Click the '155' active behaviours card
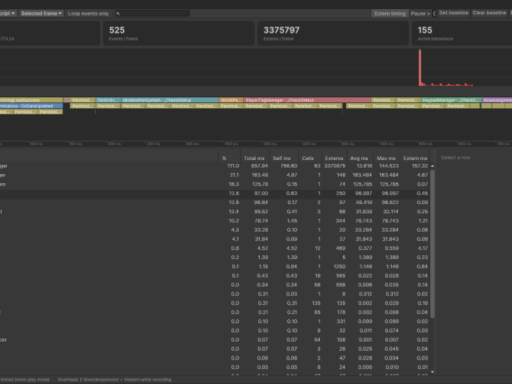Image resolution: width=512 pixels, height=384 pixels. [x=462, y=33]
